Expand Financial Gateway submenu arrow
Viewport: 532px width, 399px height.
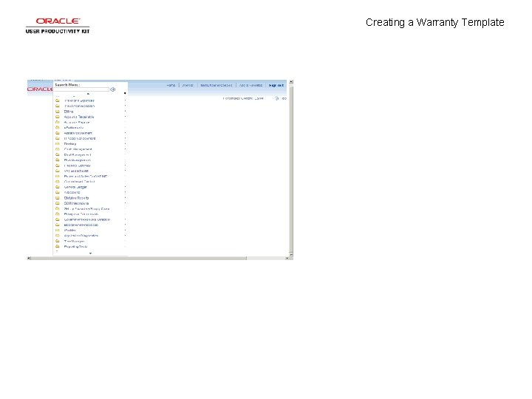(x=125, y=166)
